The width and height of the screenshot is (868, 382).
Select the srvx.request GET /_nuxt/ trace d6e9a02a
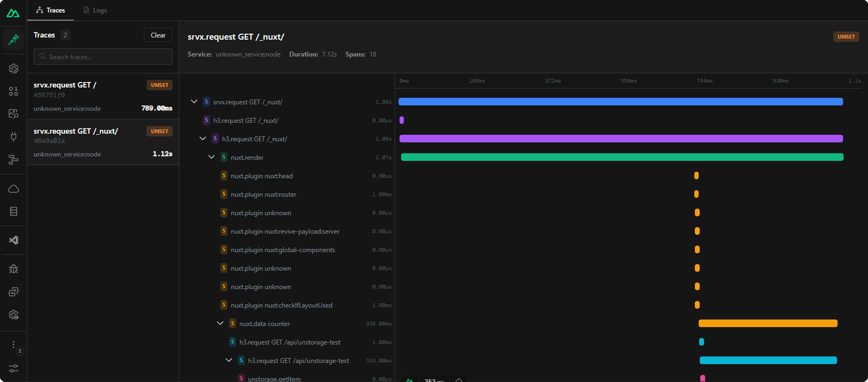103,142
